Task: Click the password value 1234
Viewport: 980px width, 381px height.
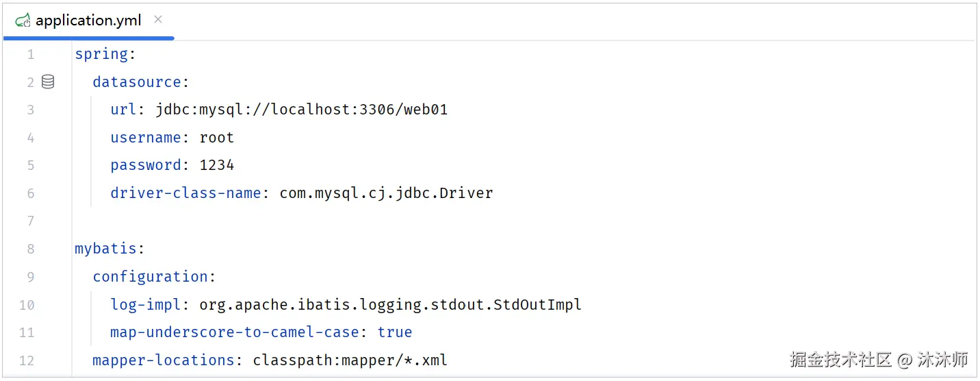Action: pos(217,165)
